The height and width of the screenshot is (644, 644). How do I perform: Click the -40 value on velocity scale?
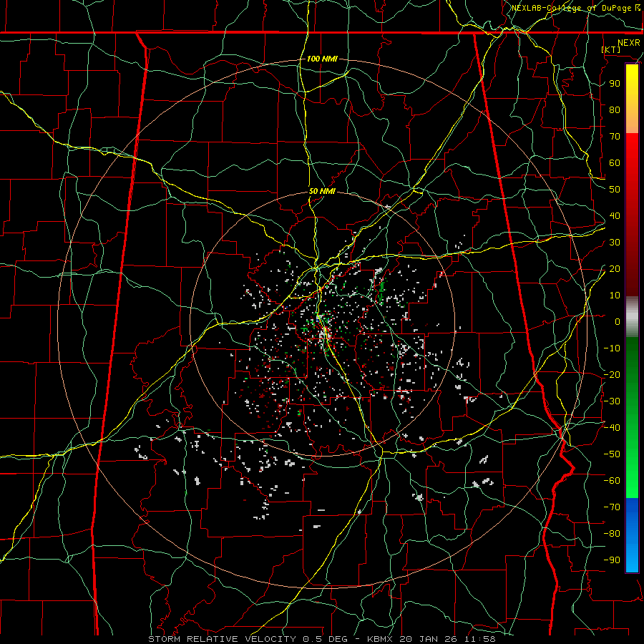coord(612,428)
